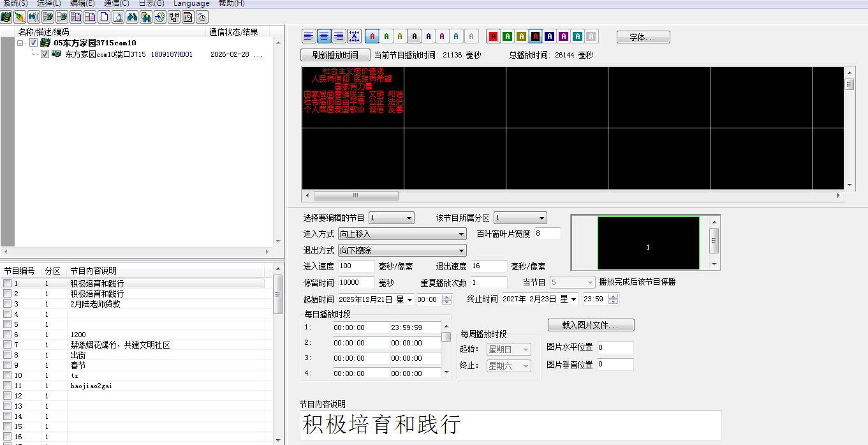Viewport: 868px width, 445px height.
Task: Toggle checkbox for 东方家园com10端口3715 device
Action: tap(45, 54)
